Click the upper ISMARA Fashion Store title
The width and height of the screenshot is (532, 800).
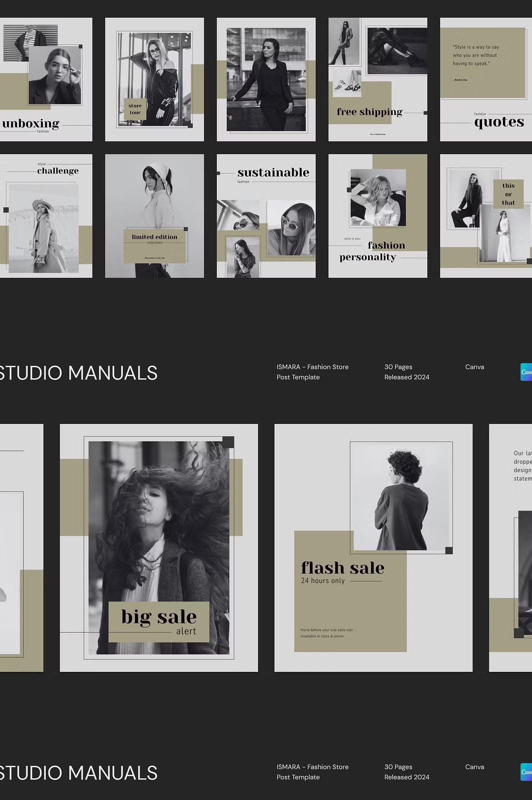coord(313,372)
